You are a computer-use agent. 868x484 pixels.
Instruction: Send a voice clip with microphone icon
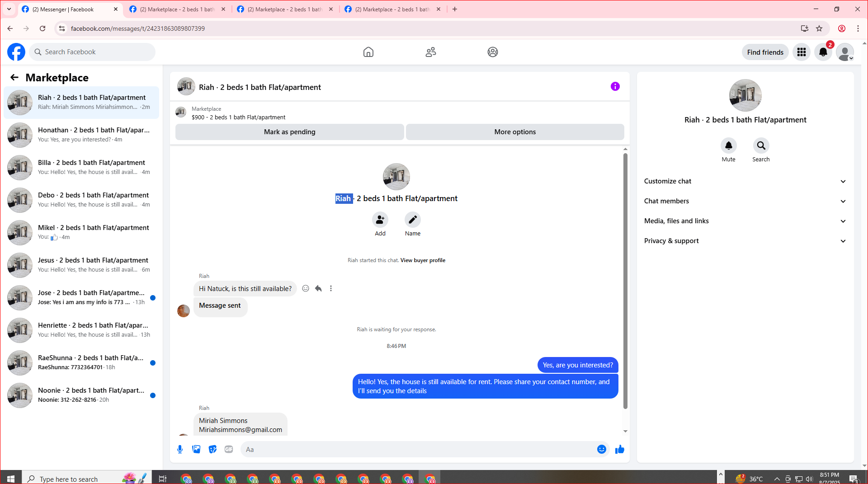click(180, 449)
